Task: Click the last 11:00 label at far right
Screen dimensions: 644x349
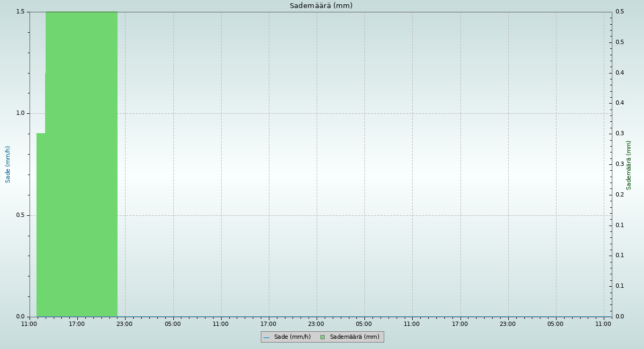Action: (x=603, y=324)
